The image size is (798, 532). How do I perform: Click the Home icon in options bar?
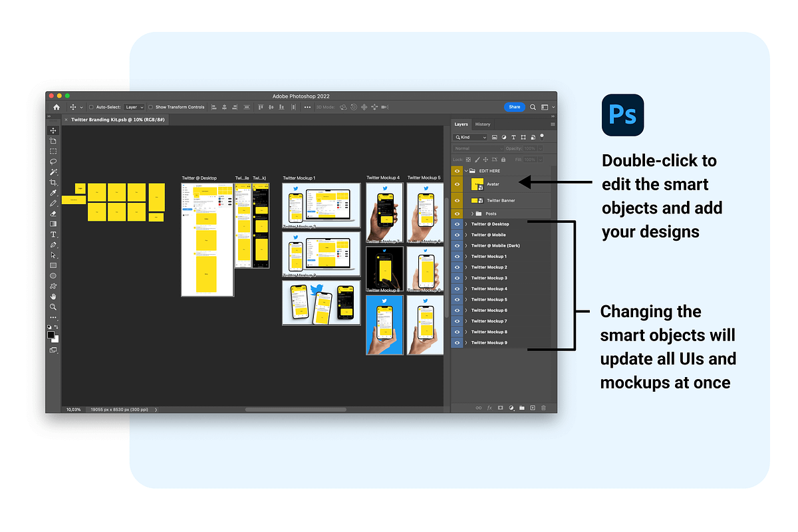point(57,106)
